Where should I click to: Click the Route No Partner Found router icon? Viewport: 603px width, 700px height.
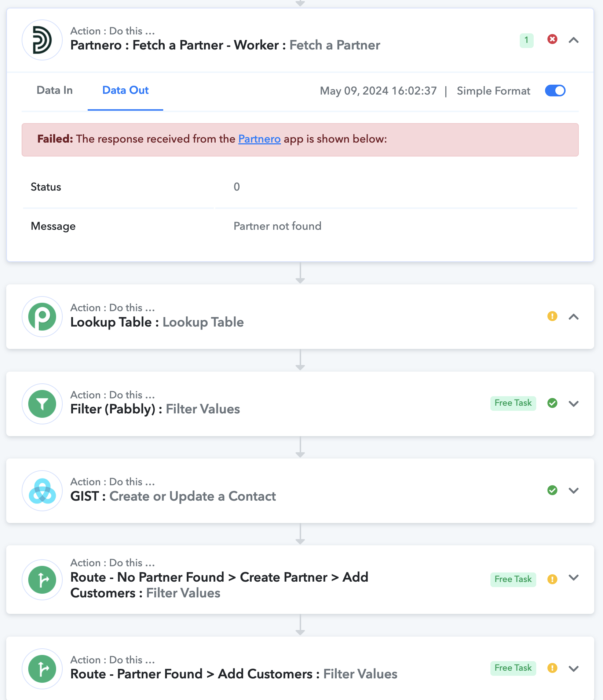42,580
